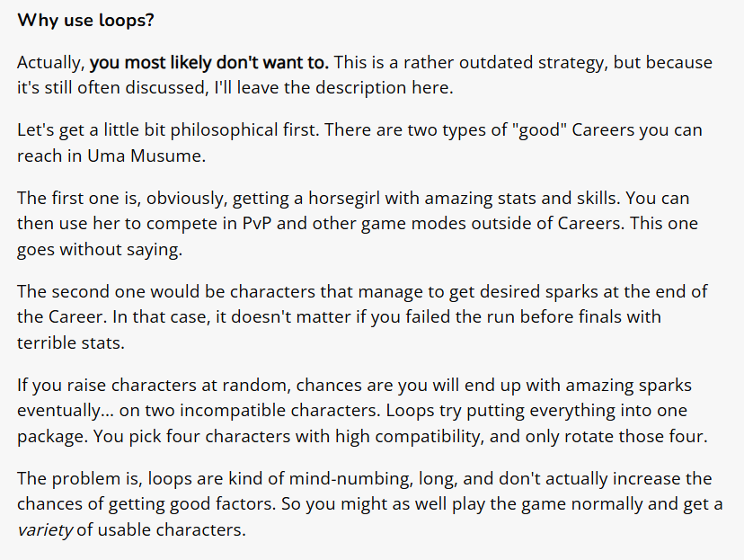Click the word 'horsegirl'

tap(344, 199)
